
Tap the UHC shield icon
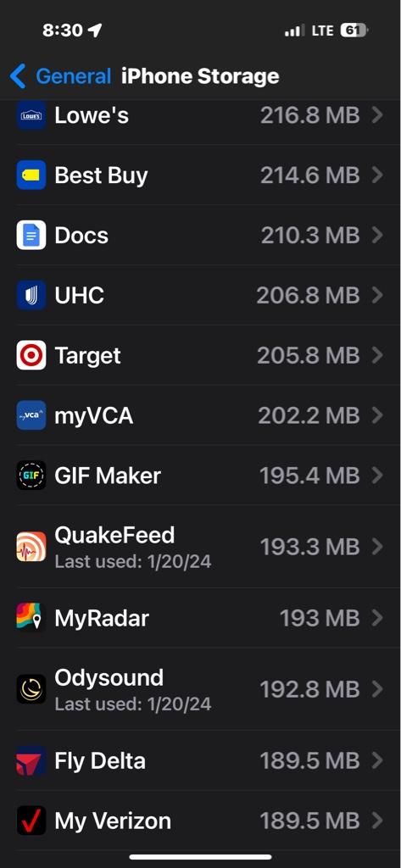[x=31, y=295]
